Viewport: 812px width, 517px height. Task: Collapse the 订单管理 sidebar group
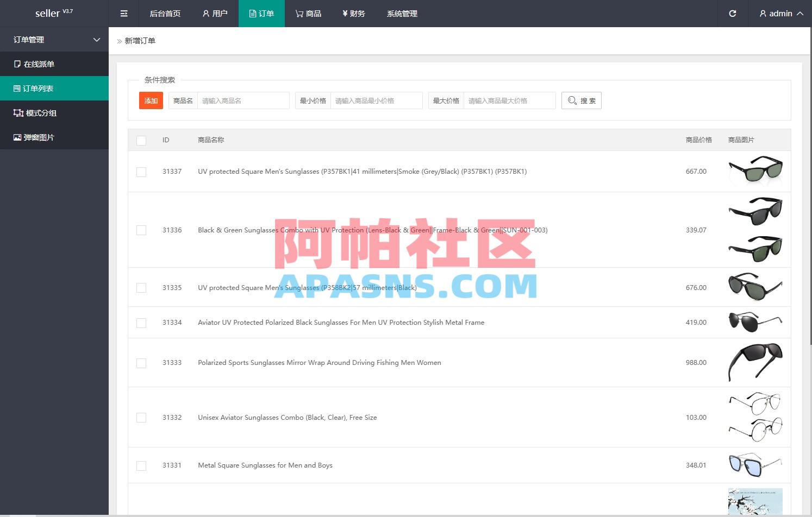click(97, 39)
